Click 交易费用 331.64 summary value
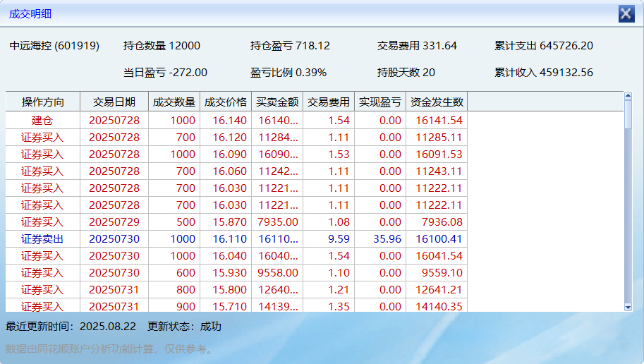The width and height of the screenshot is (644, 364). click(x=417, y=46)
